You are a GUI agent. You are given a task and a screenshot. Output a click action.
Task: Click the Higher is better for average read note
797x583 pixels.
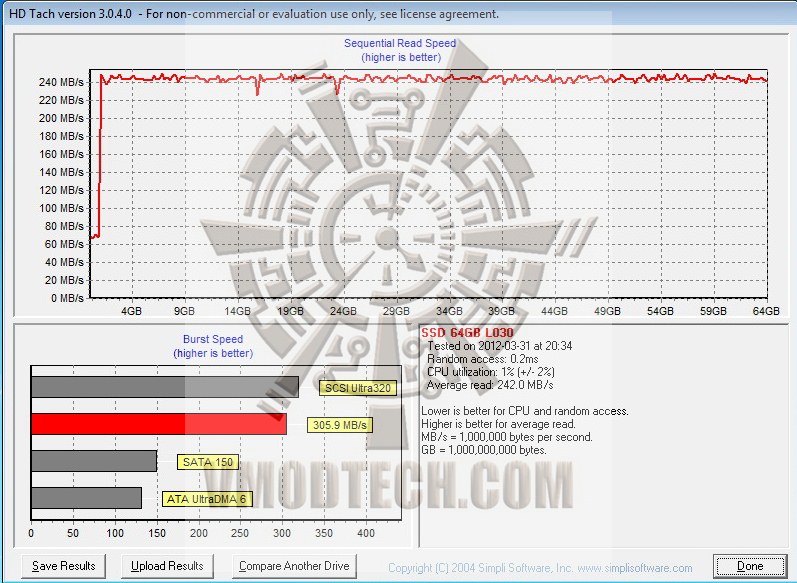click(x=498, y=424)
